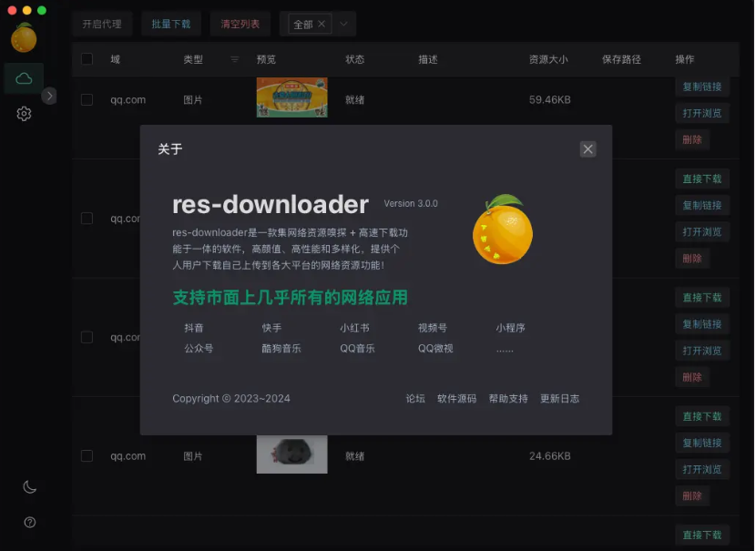
Task: Open the 更新日志 link
Action: [560, 399]
